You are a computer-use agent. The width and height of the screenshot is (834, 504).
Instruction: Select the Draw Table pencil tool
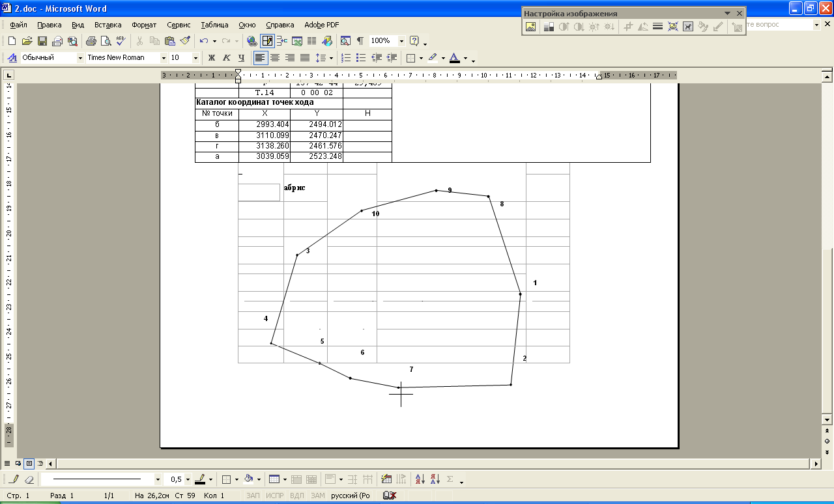click(14, 479)
